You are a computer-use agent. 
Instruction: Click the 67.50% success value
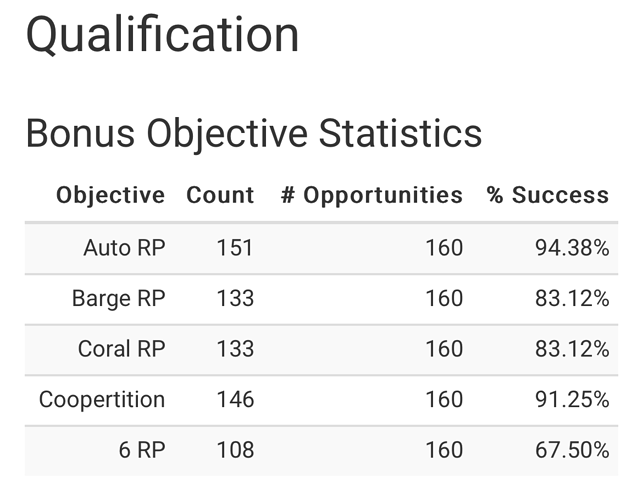[572, 450]
